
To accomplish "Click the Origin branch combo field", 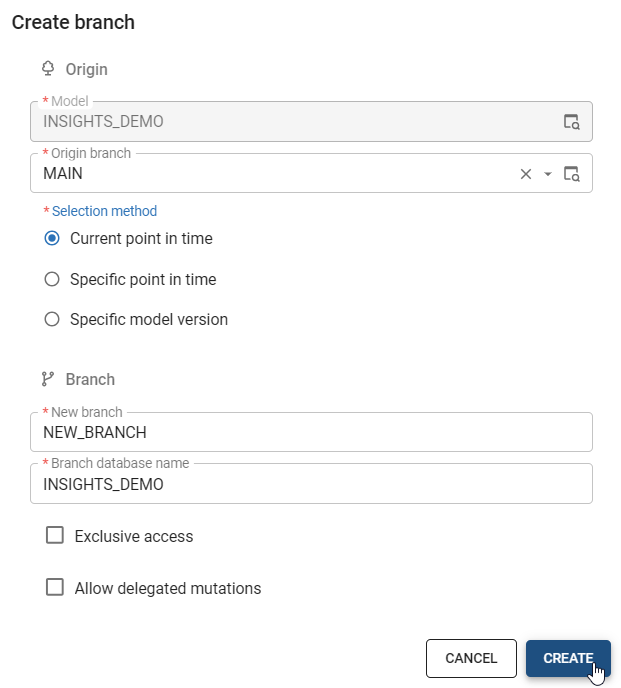I will tap(311, 173).
